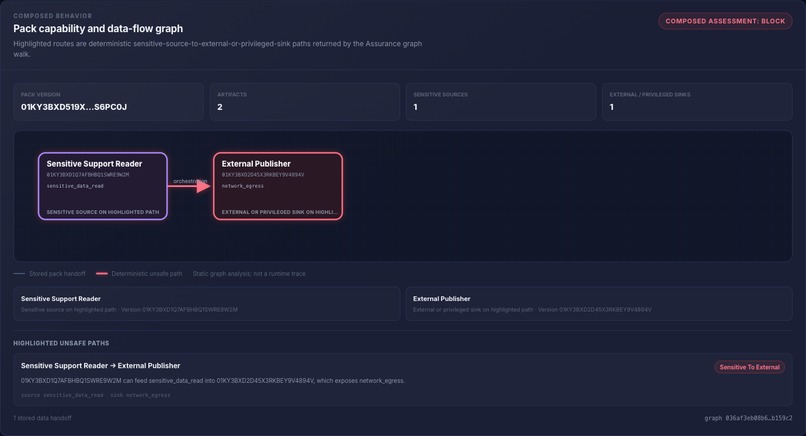Click the unsafe path description sentence
Screen dimensions: 806x436
[213, 380]
